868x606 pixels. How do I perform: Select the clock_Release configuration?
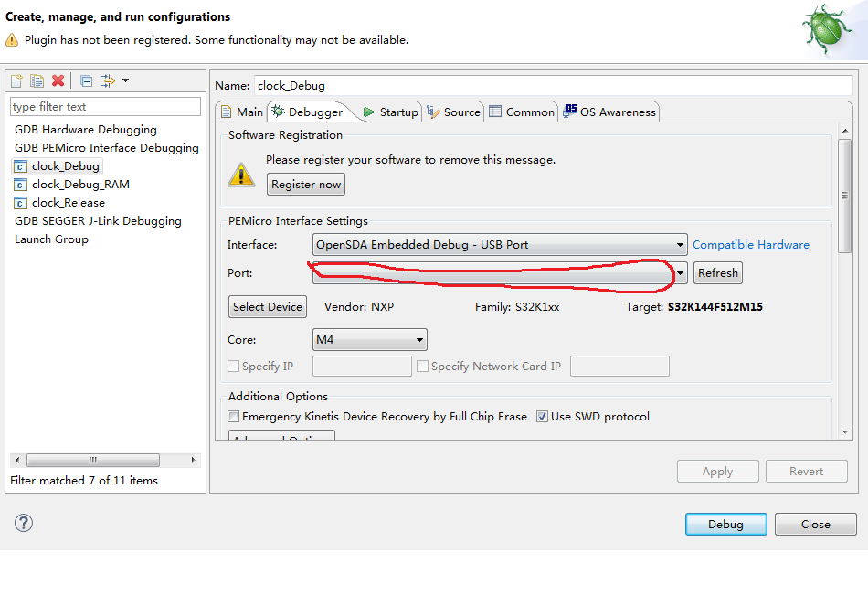pos(68,203)
